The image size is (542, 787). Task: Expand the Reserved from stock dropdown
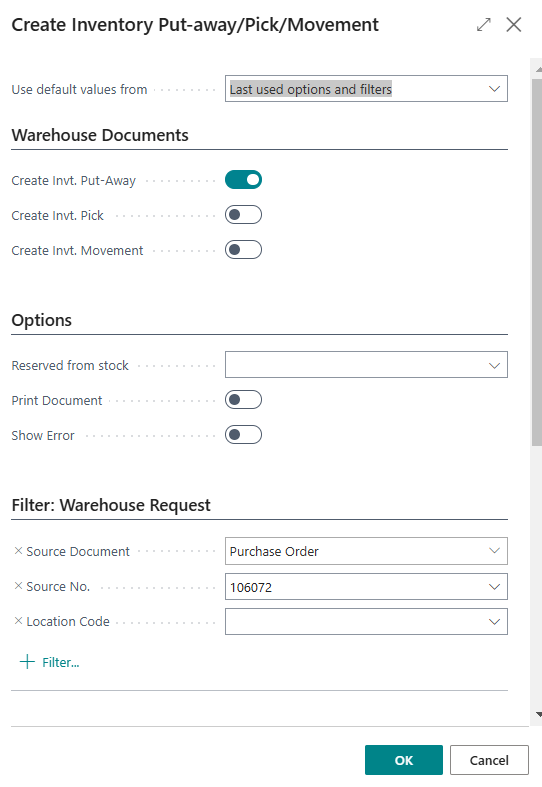tap(366, 364)
